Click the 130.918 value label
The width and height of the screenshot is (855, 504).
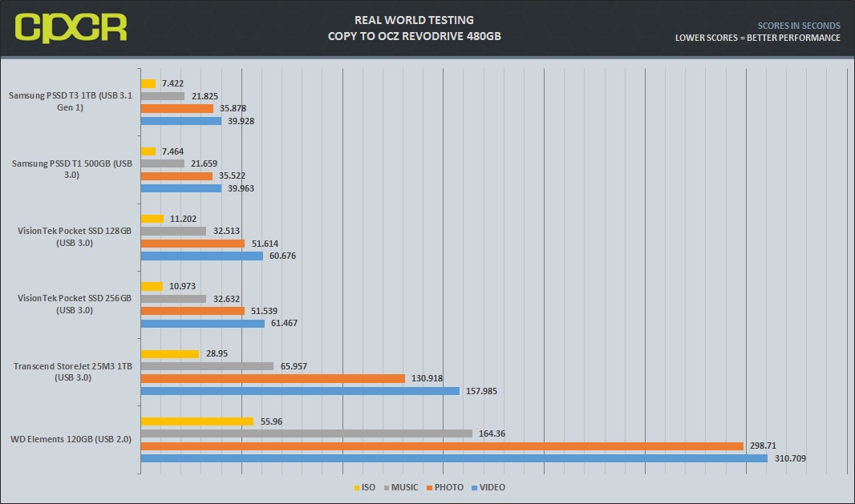coord(427,378)
